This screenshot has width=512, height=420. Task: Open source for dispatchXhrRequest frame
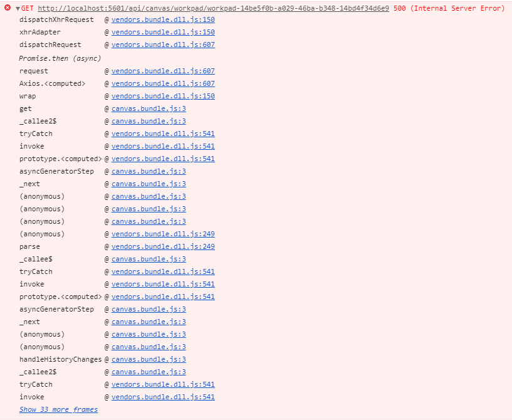pyautogui.click(x=164, y=19)
